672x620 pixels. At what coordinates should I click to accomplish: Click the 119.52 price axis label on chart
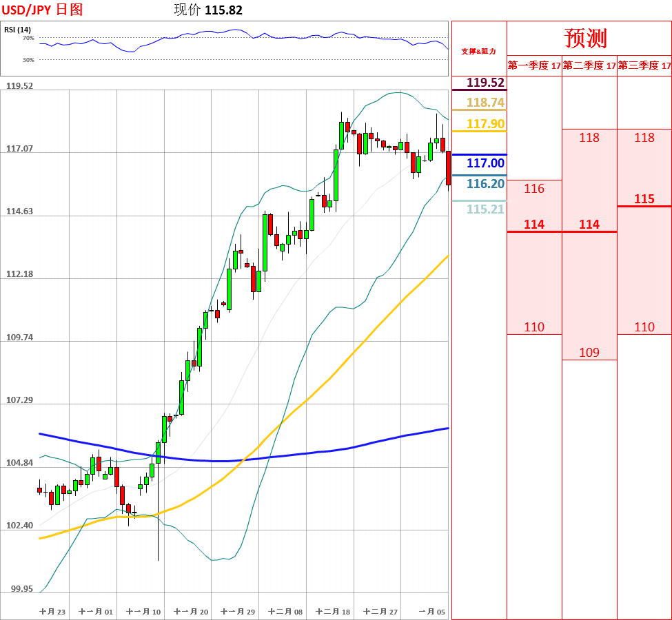(x=19, y=85)
